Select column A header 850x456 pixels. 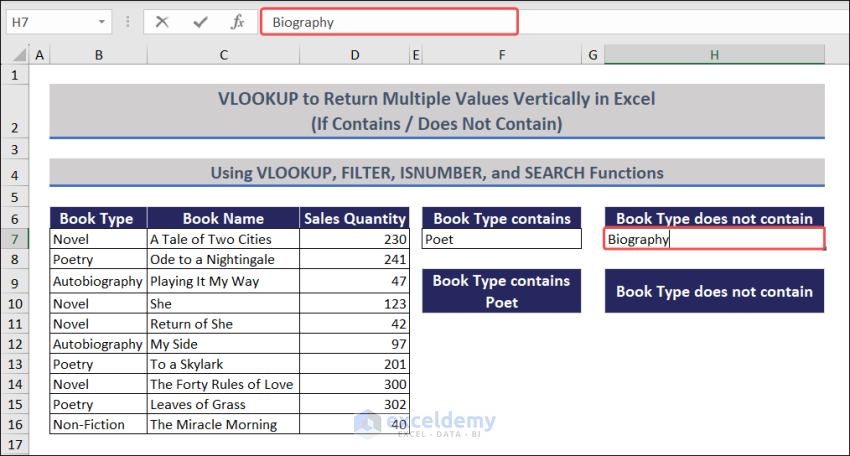point(40,55)
